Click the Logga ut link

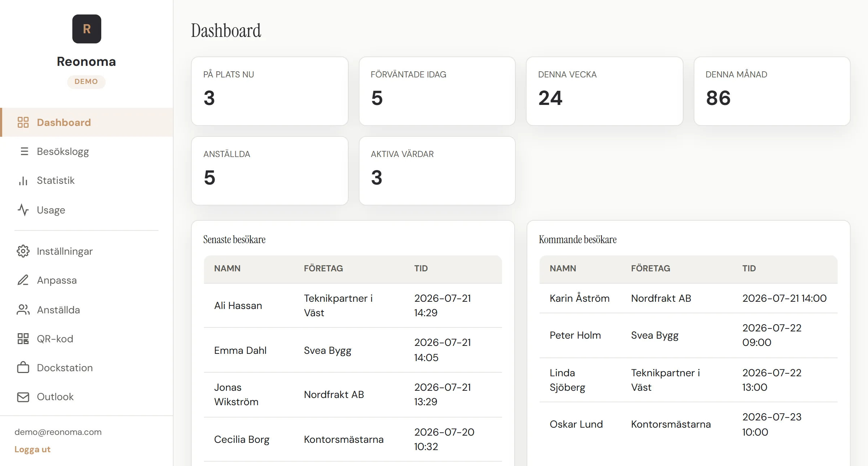33,449
